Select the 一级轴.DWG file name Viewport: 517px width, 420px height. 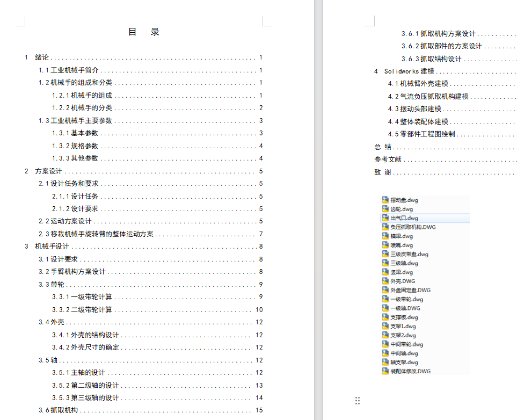pos(405,308)
